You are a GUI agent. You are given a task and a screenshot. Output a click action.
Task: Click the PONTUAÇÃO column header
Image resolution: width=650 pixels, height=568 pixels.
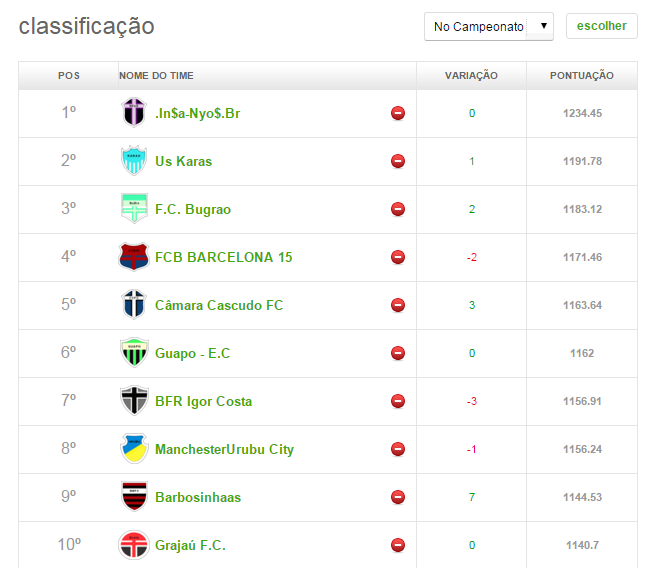pyautogui.click(x=582, y=76)
